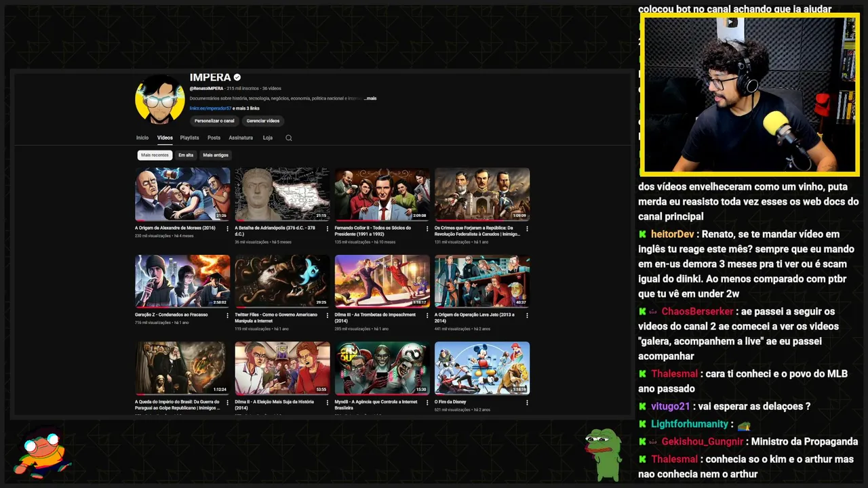Open options menu for A Origem de Alexandre de Moraes

coord(227,228)
